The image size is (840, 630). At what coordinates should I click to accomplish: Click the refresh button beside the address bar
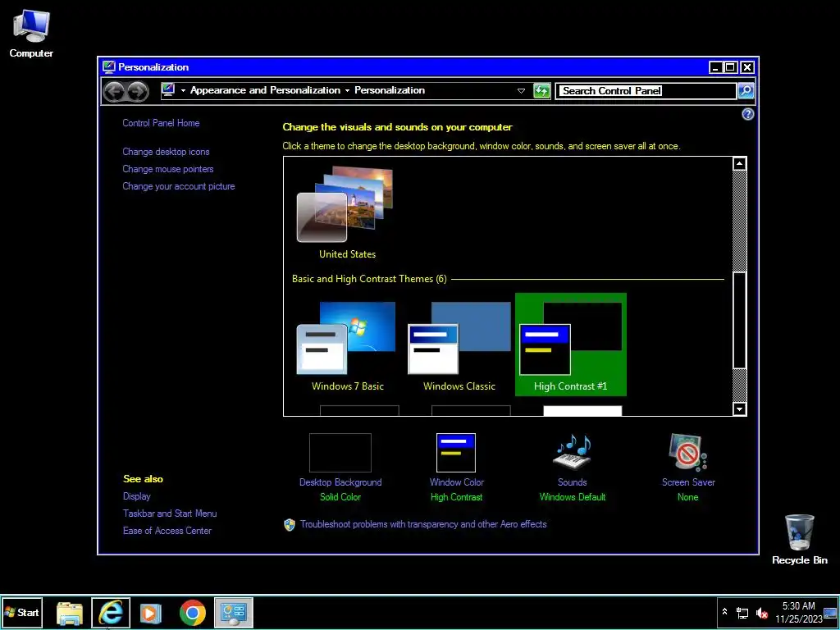click(x=541, y=90)
